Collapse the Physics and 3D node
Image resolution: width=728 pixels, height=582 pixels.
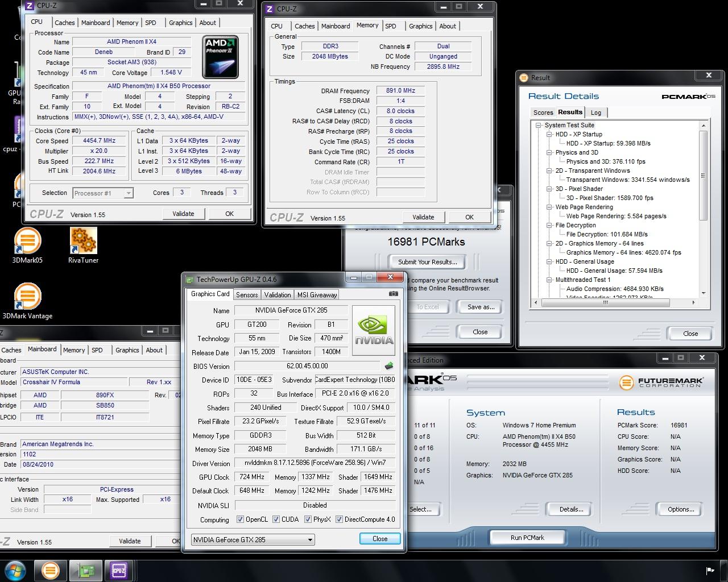coord(549,152)
